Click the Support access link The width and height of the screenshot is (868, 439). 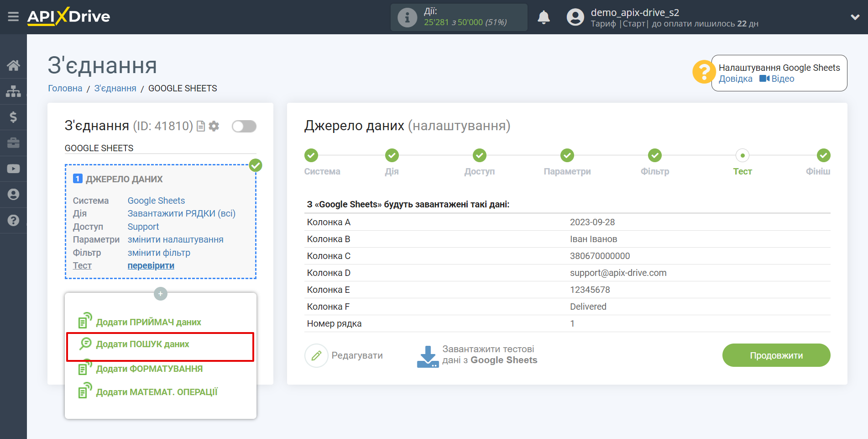(143, 227)
